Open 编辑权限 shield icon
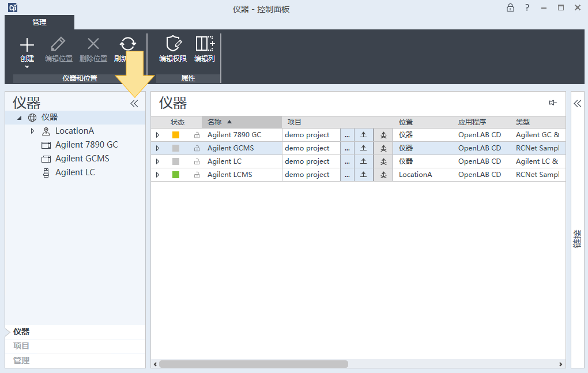 point(174,43)
